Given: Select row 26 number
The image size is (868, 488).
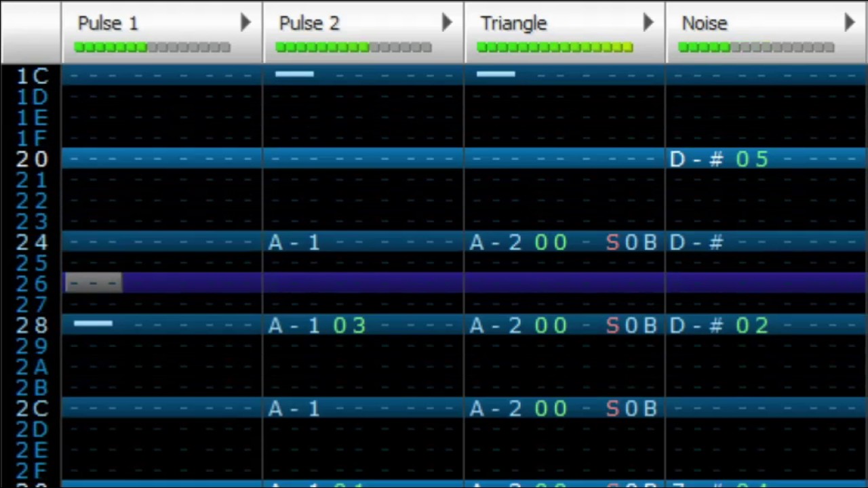Looking at the screenshot, I should (x=32, y=284).
